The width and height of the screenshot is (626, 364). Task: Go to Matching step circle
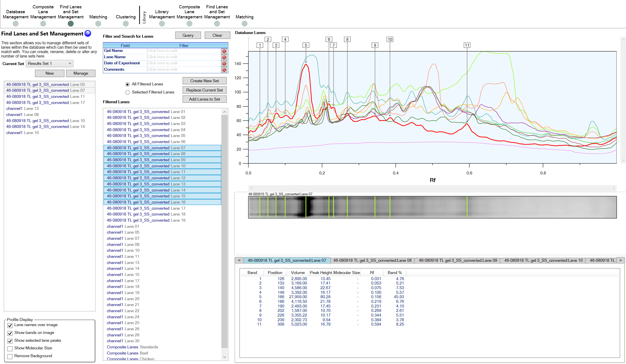(98, 23)
